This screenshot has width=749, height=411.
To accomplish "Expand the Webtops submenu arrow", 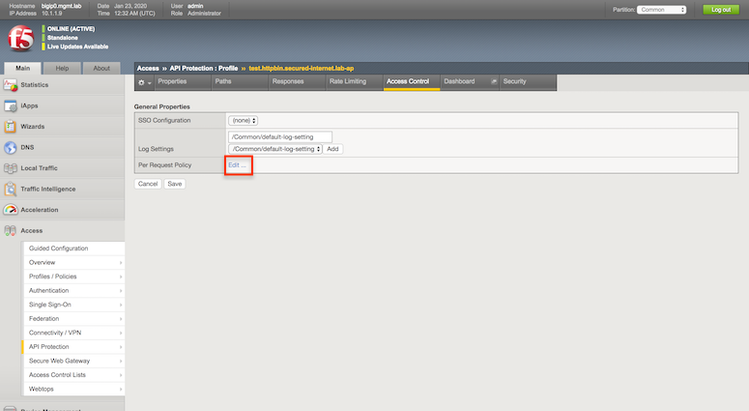I will [121, 389].
